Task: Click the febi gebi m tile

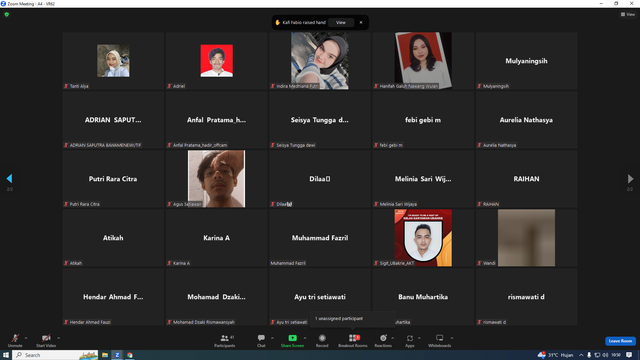Action: (423, 120)
